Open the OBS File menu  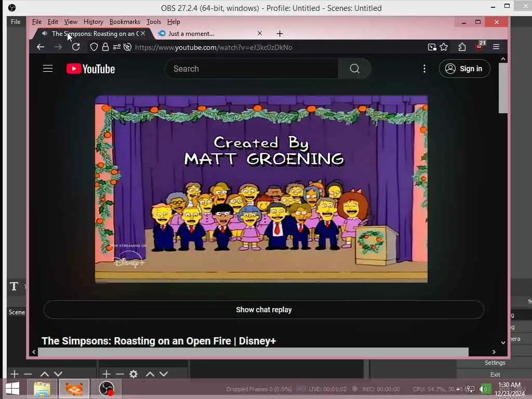pos(16,22)
